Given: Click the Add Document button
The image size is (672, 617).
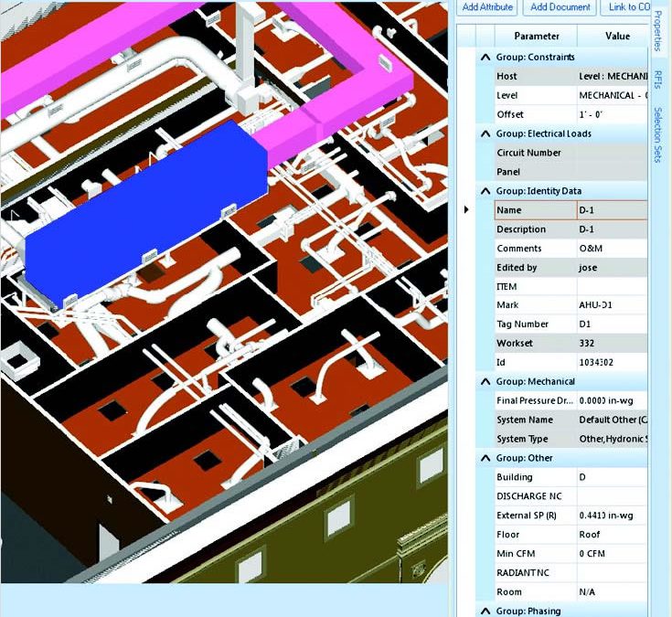Looking at the screenshot, I should pyautogui.click(x=558, y=7).
